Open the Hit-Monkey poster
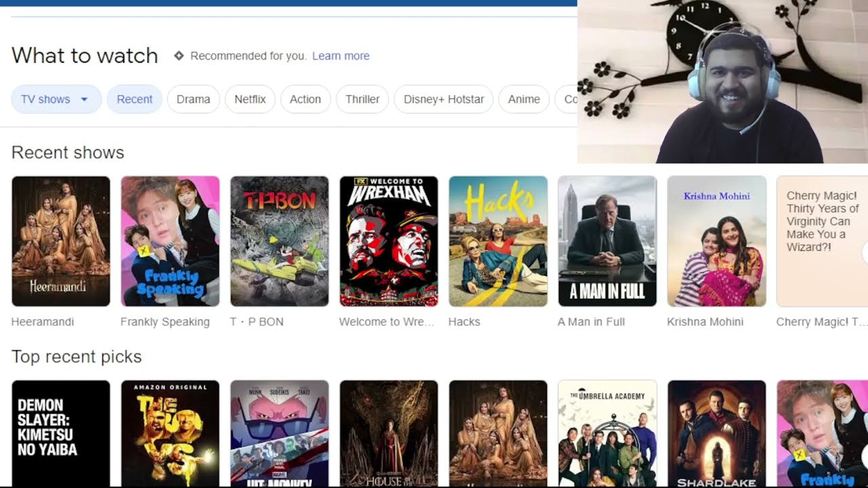 coord(279,434)
